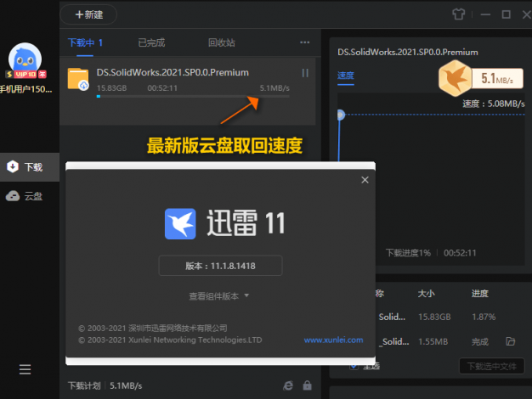Select the 速度 tab in detail panel
This screenshot has width=532, height=399.
click(x=345, y=76)
